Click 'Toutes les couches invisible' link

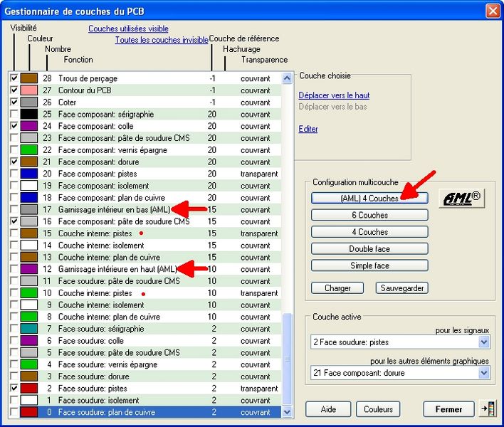pyautogui.click(x=162, y=41)
